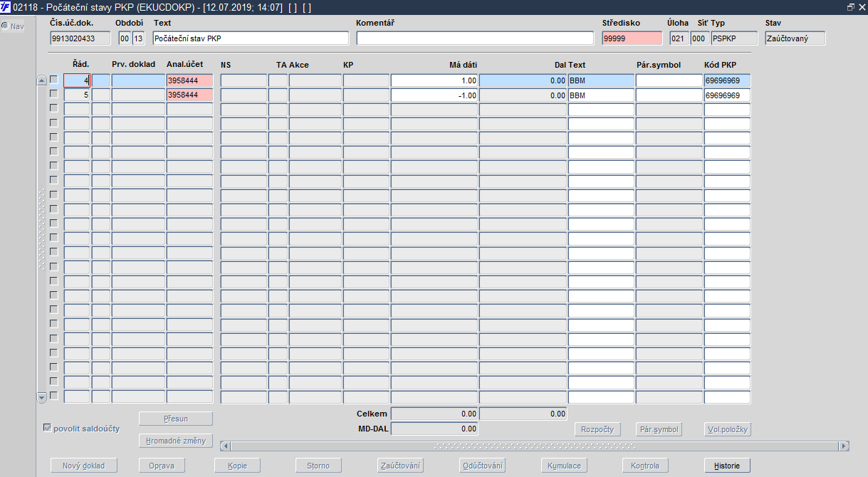Click Anal.účet 3958444 in row 5

coord(189,95)
